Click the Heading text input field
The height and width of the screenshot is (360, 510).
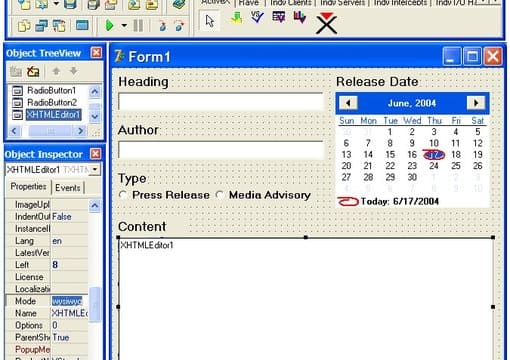(x=221, y=102)
